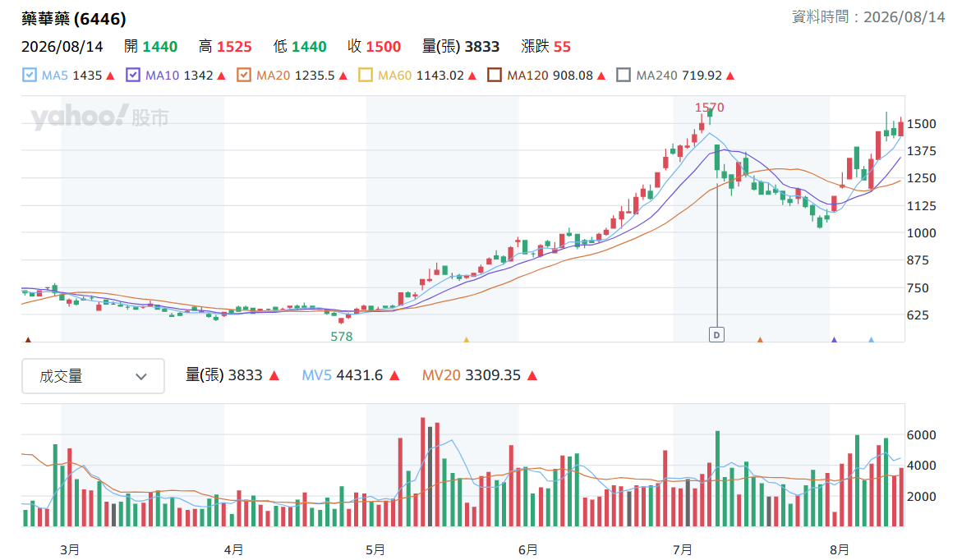The image size is (971, 560).
Task: Click the opening price 開 1440
Action: pos(150,47)
